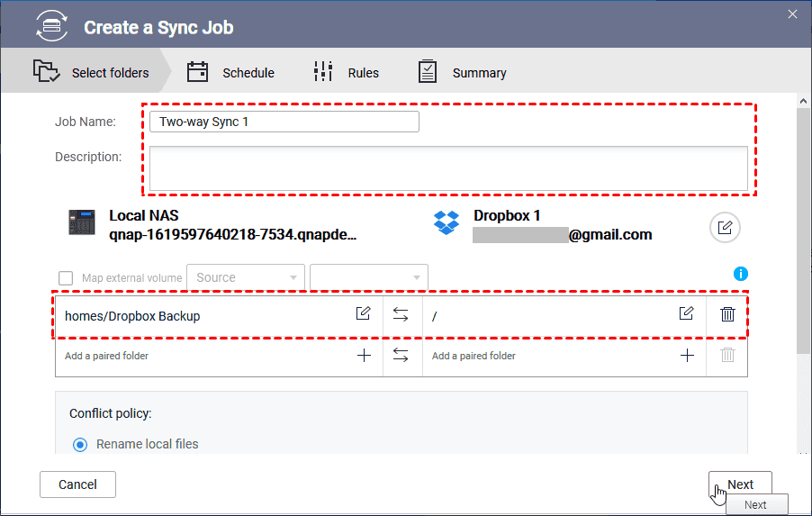
Task: Click sync direction arrows for first pair
Action: tap(401, 314)
